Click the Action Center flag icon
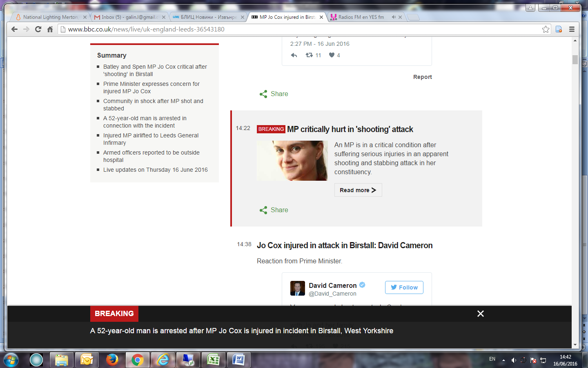 pyautogui.click(x=533, y=360)
